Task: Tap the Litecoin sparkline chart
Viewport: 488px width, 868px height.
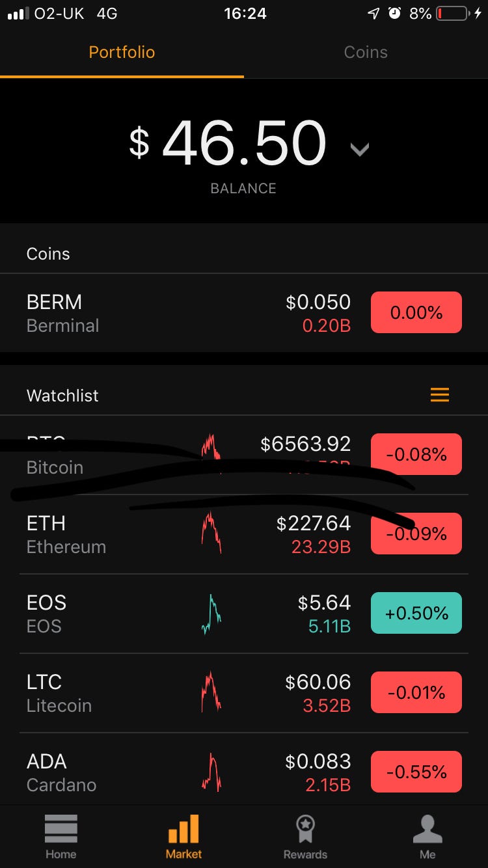Action: coord(211,692)
